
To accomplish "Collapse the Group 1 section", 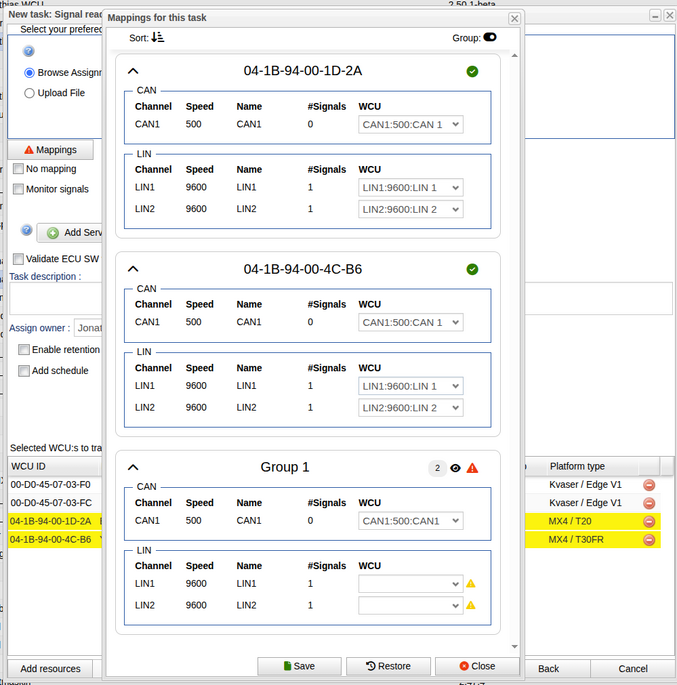I will pos(134,467).
